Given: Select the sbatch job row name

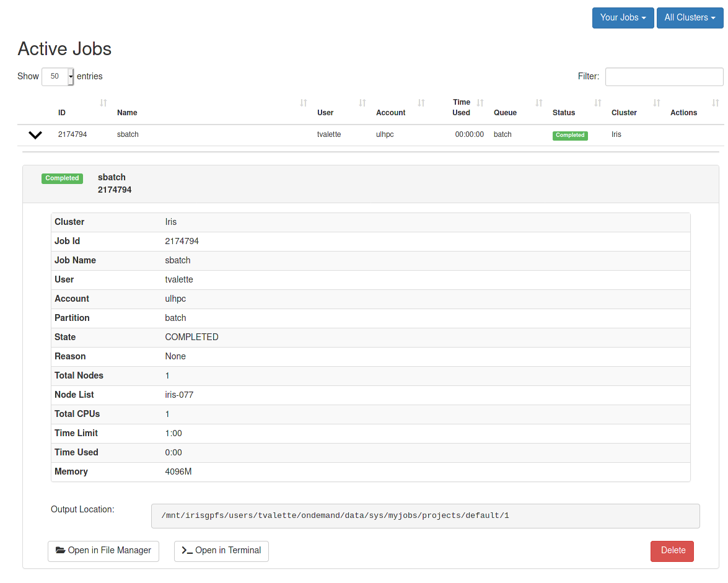Looking at the screenshot, I should (x=128, y=134).
